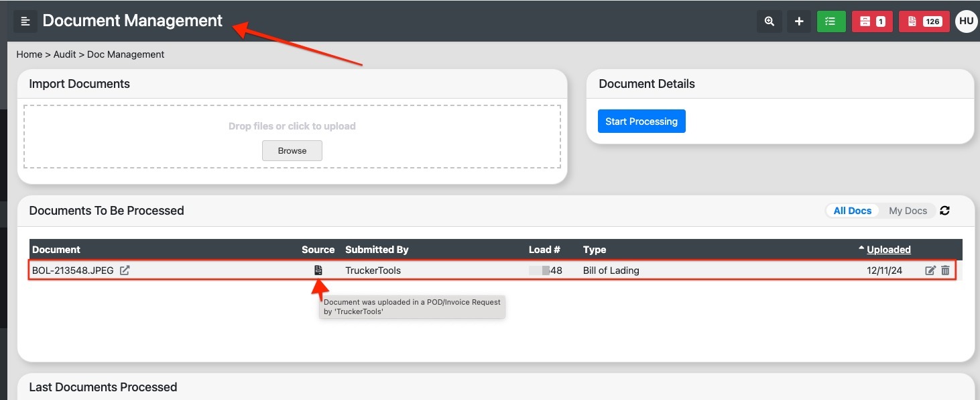Viewport: 980px width, 400px height.
Task: Click the Start Processing button
Action: pyautogui.click(x=641, y=121)
